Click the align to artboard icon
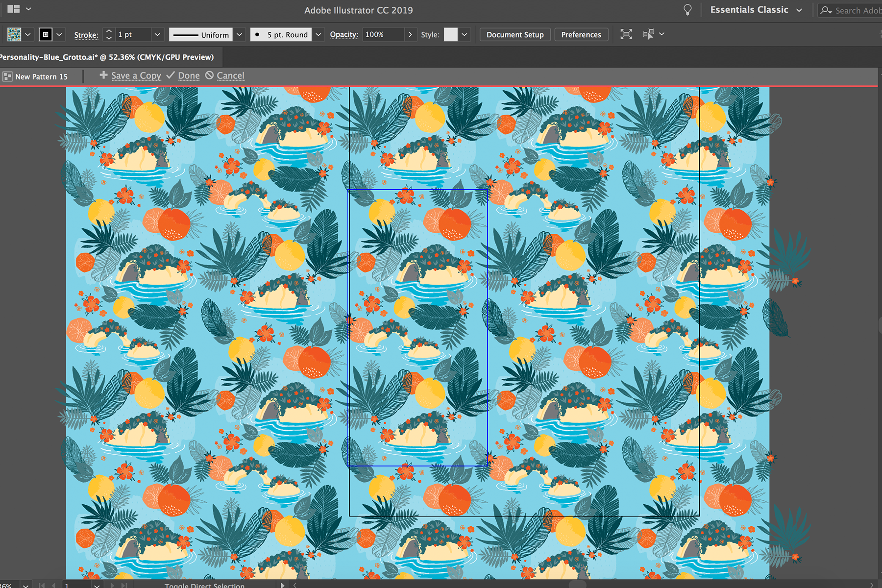The width and height of the screenshot is (882, 588). (626, 34)
